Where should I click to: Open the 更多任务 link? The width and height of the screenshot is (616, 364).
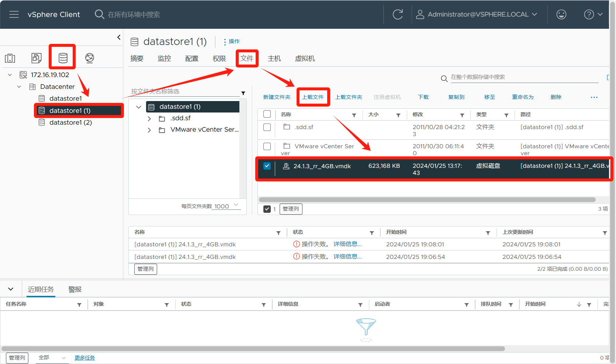pos(84,358)
